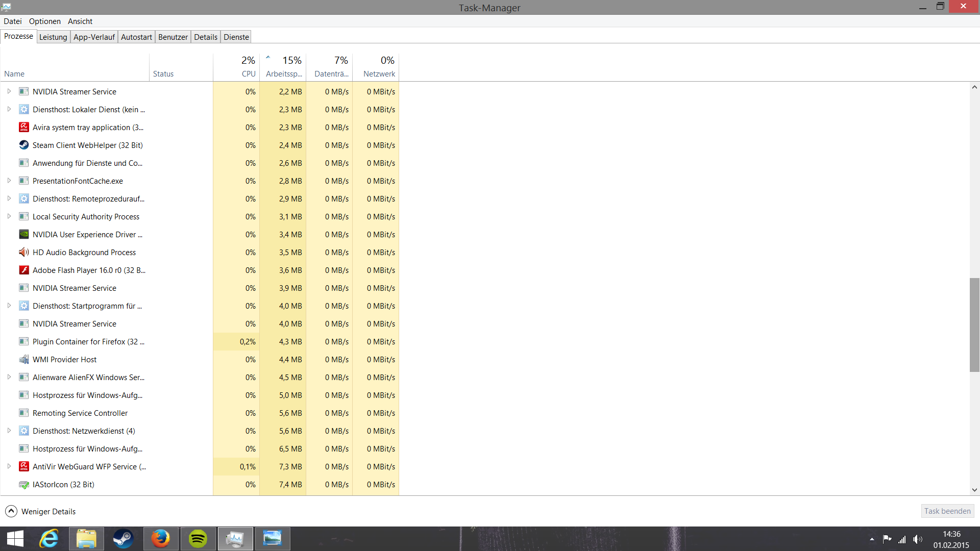The width and height of the screenshot is (980, 551).
Task: Expand Diensthost: Netzwerkdienst (4) process group
Action: pyautogui.click(x=9, y=431)
